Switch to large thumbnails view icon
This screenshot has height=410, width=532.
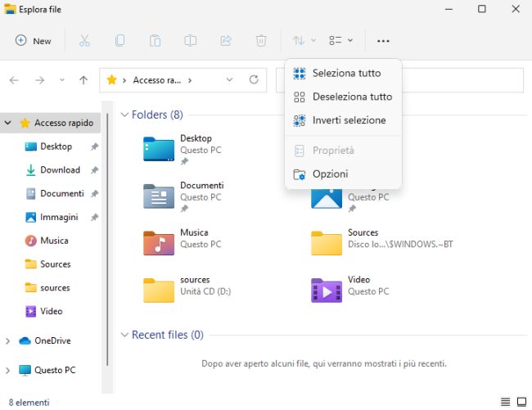click(521, 402)
